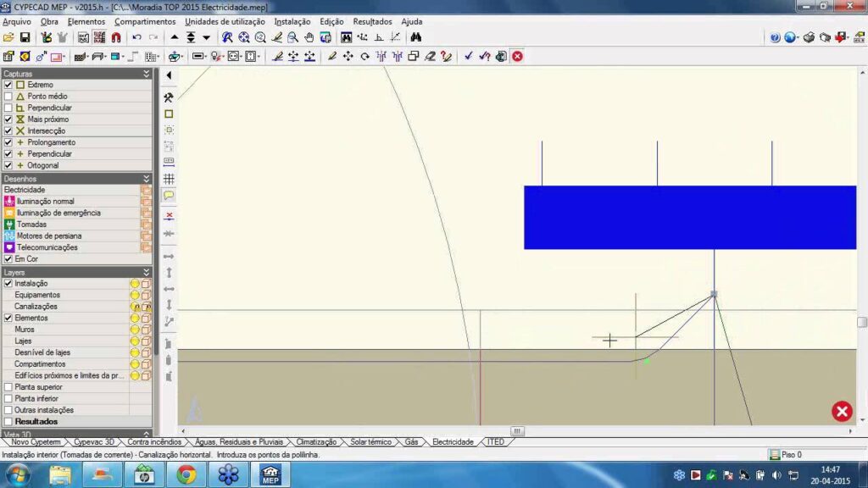Click the binoculars search icon

click(416, 37)
